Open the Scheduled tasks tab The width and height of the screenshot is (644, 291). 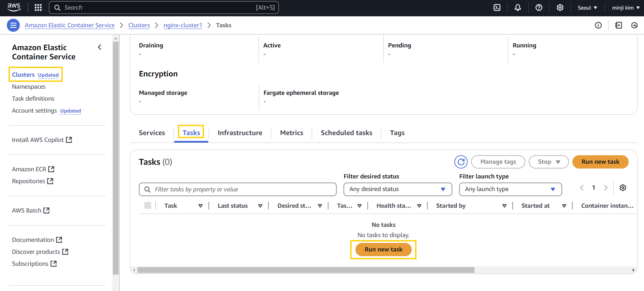[347, 133]
